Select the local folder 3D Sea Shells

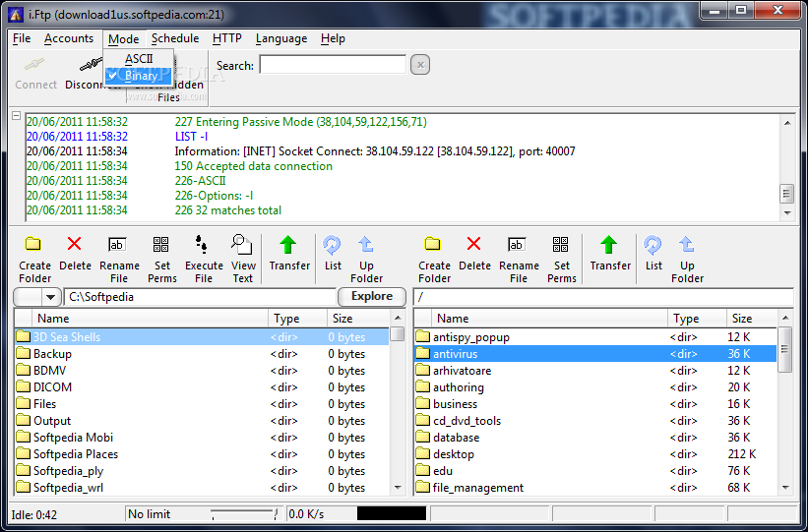(x=202, y=337)
